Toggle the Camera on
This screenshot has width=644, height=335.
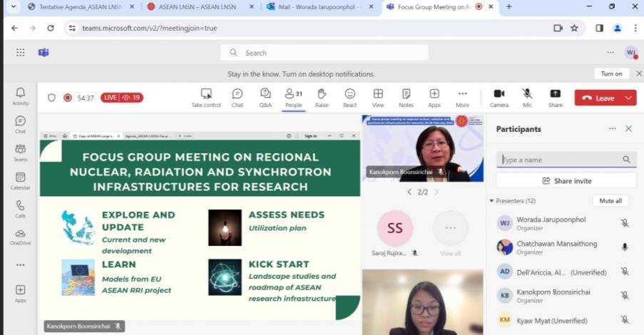coord(499,97)
